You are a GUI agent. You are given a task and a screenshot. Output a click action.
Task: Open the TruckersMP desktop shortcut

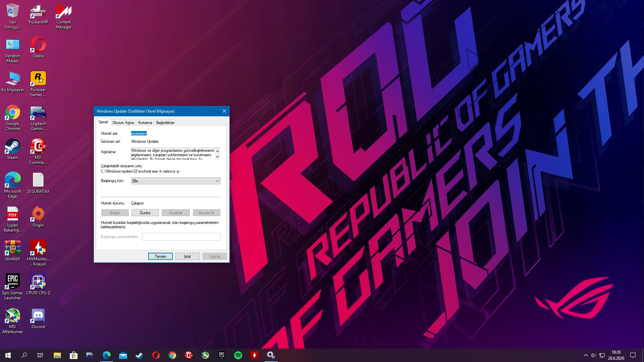(x=38, y=14)
